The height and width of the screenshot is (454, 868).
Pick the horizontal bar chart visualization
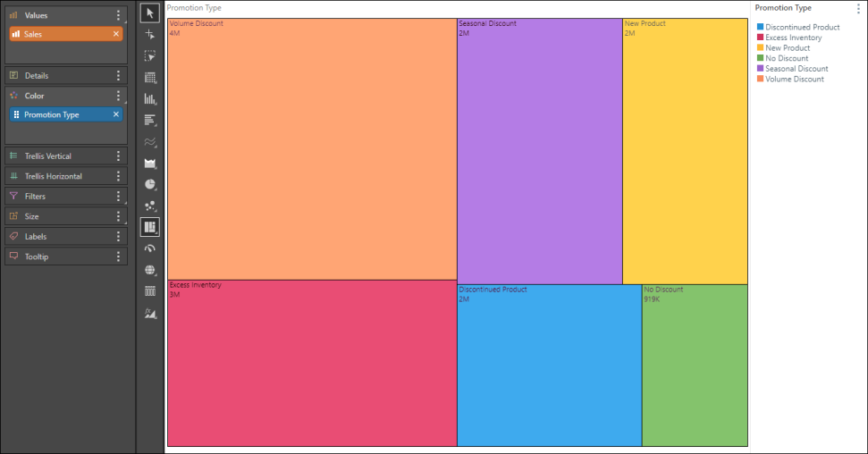pyautogui.click(x=150, y=120)
